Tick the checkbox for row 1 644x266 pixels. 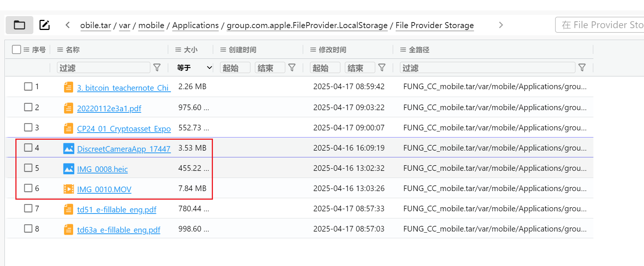click(28, 87)
